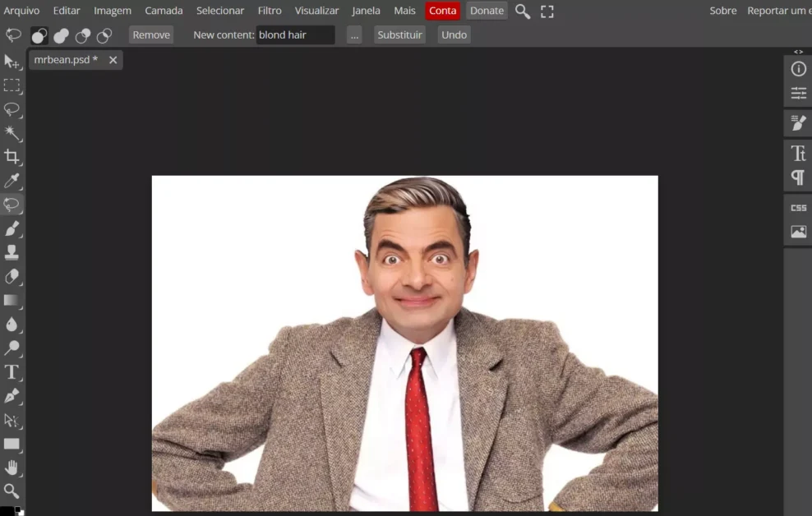Select the Lasso tool
The height and width of the screenshot is (516, 812).
12,109
